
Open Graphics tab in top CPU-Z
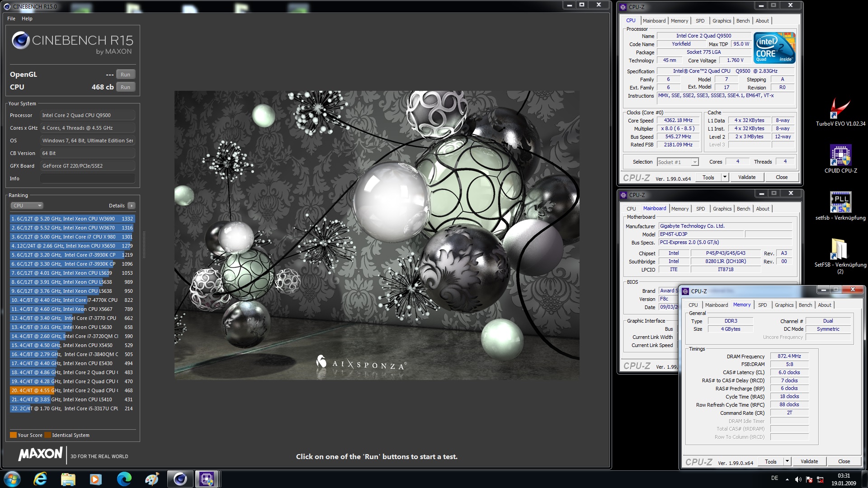tap(722, 21)
